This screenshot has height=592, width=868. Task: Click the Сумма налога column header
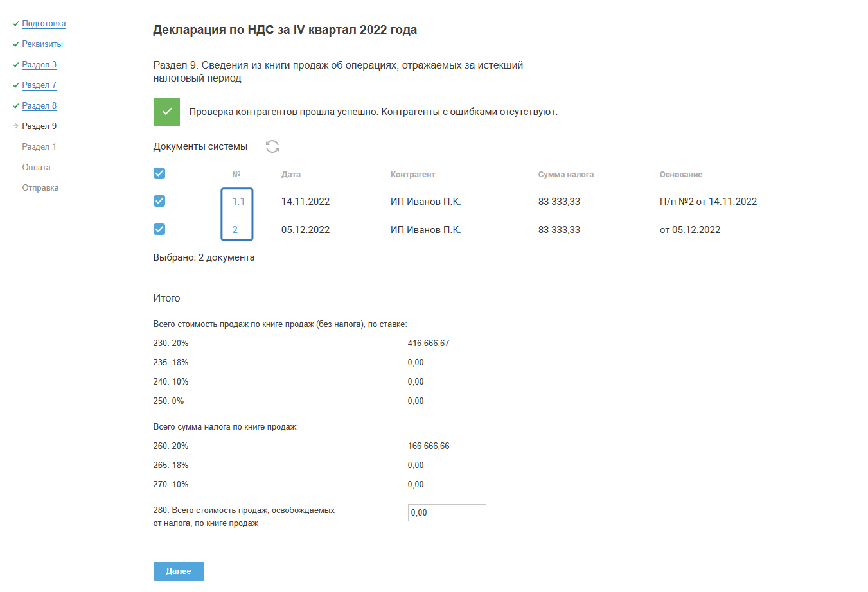pos(565,175)
